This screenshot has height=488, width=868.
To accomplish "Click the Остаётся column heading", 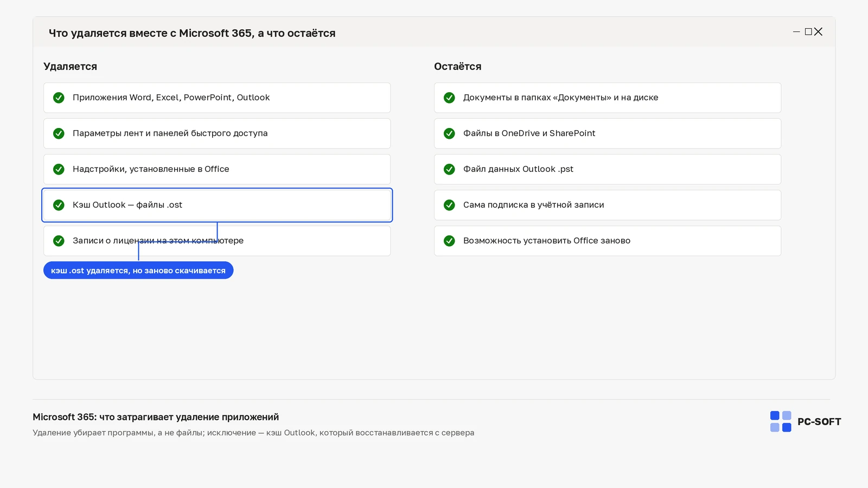I will pos(457,67).
